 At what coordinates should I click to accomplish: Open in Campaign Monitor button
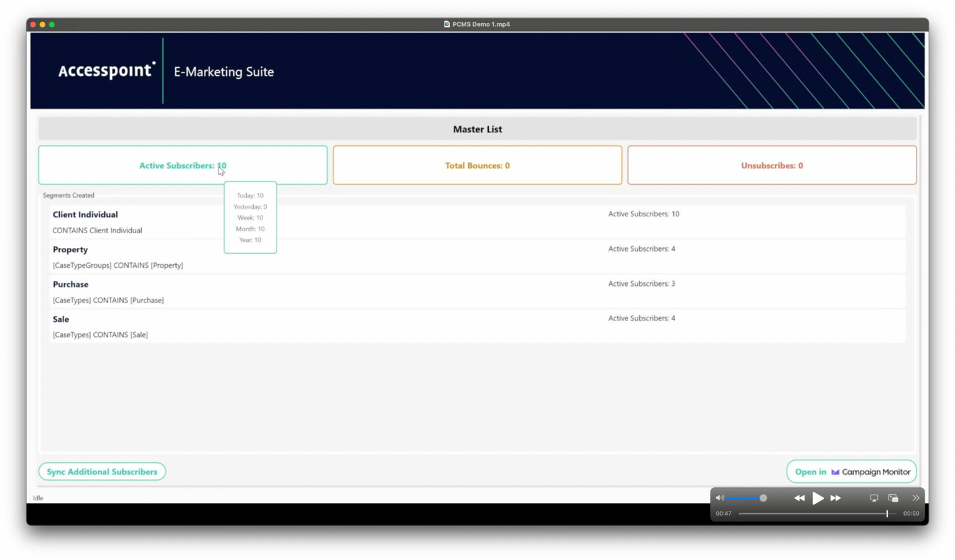(x=851, y=472)
